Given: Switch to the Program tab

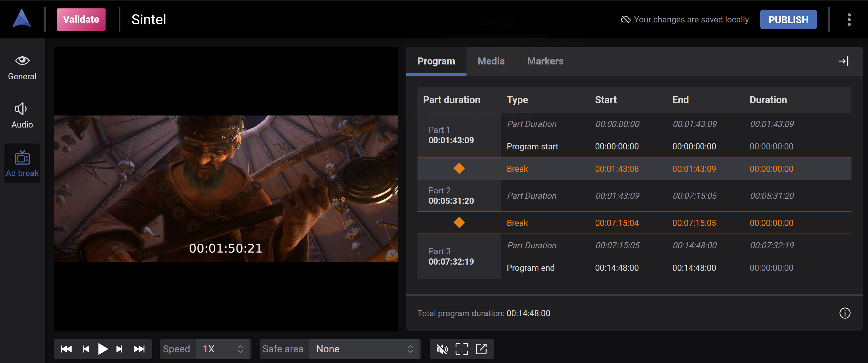Looking at the screenshot, I should 436,61.
